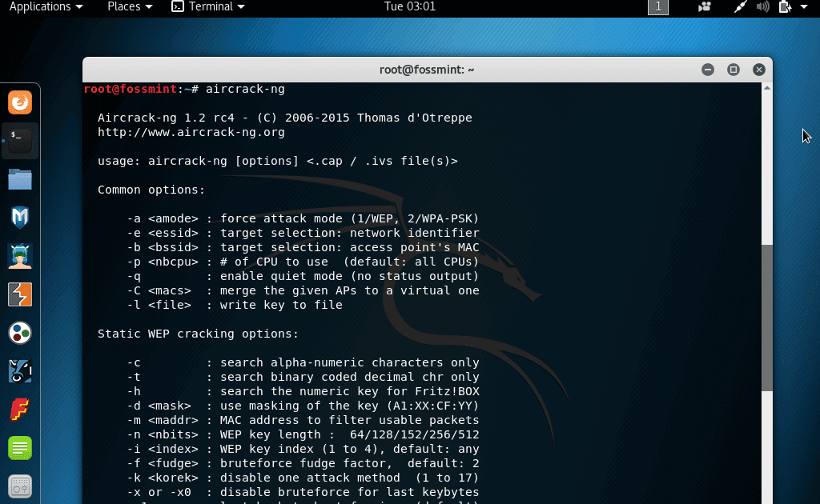Maximize the terminal window
This screenshot has height=504, width=820.
734,70
